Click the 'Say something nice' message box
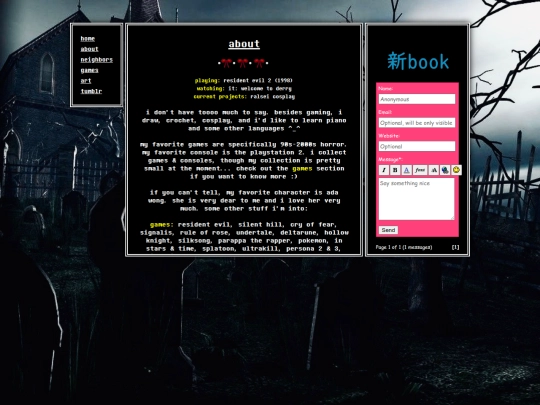The image size is (540, 405). (416, 199)
